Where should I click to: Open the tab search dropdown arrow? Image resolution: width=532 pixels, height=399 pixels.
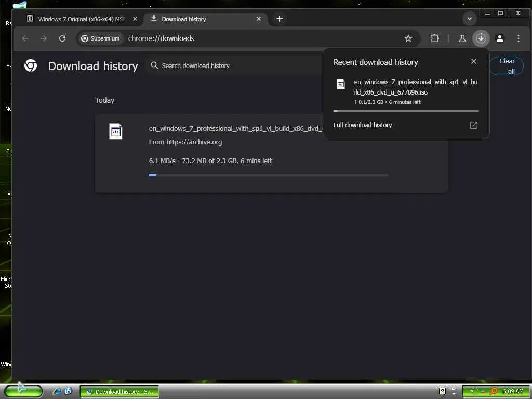point(470,19)
